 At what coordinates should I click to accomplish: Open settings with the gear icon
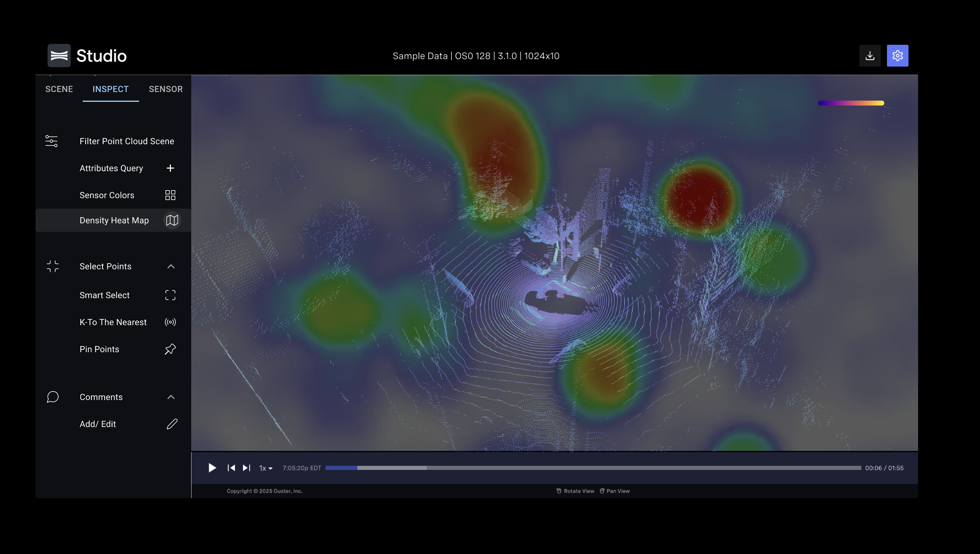[x=898, y=56]
